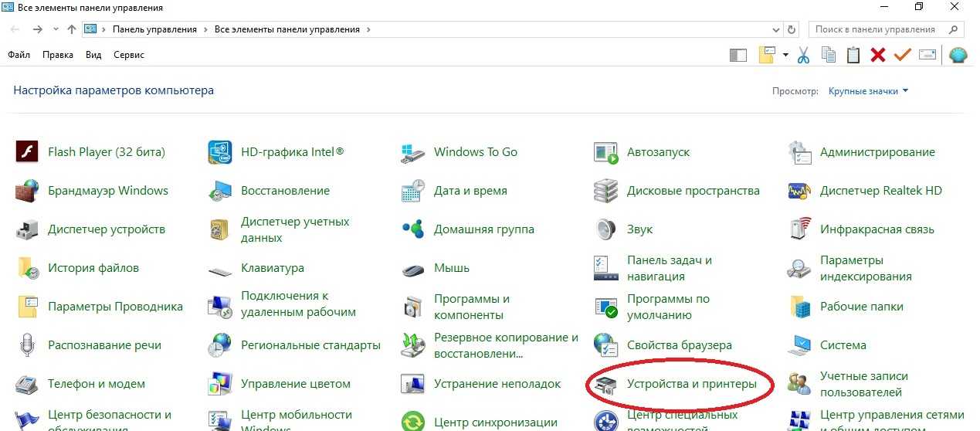The height and width of the screenshot is (431, 980).
Task: Open the Правка menu
Action: (x=58, y=55)
